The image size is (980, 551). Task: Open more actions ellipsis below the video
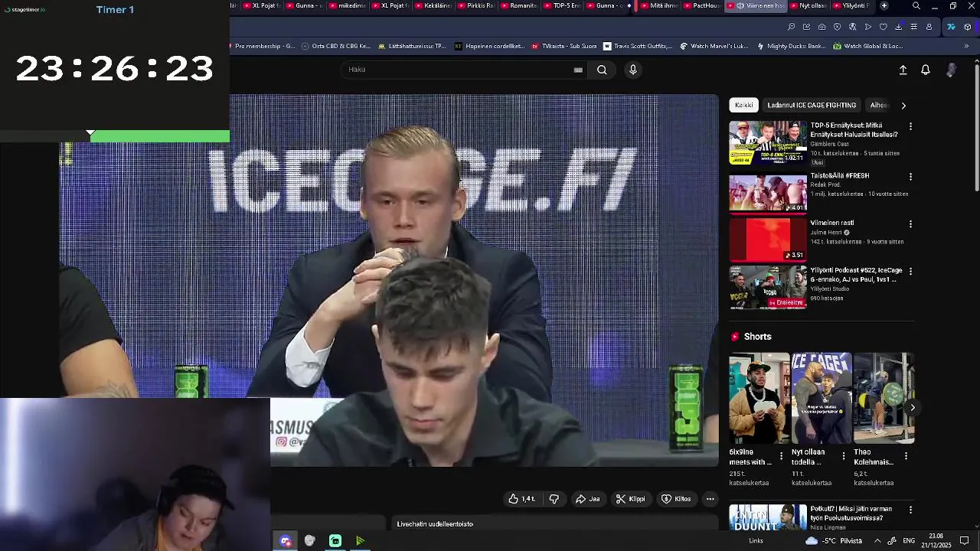(710, 499)
